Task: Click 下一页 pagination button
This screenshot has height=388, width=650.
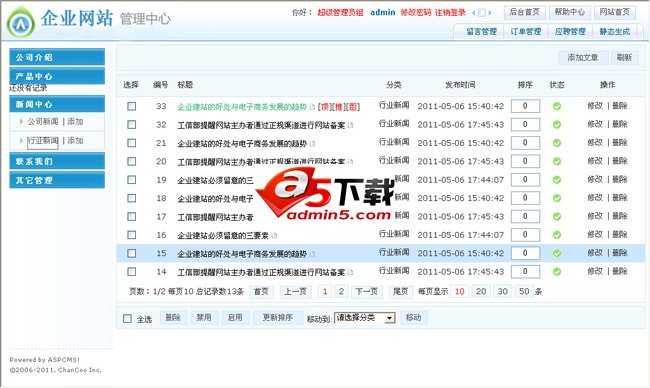Action: pos(366,291)
